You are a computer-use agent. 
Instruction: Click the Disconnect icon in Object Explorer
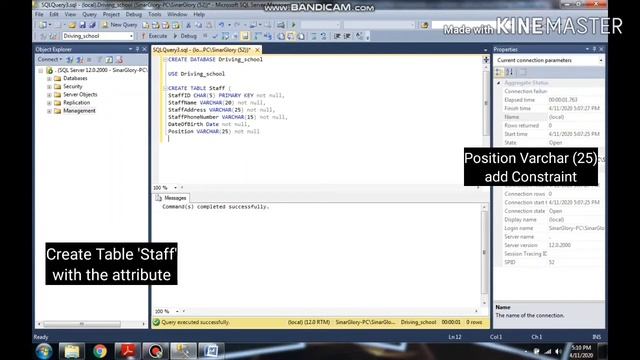(x=80, y=60)
